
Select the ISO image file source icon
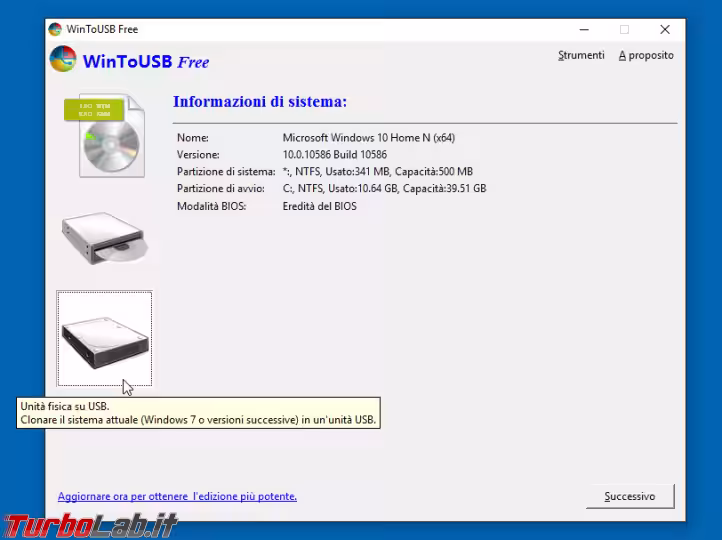click(x=105, y=135)
